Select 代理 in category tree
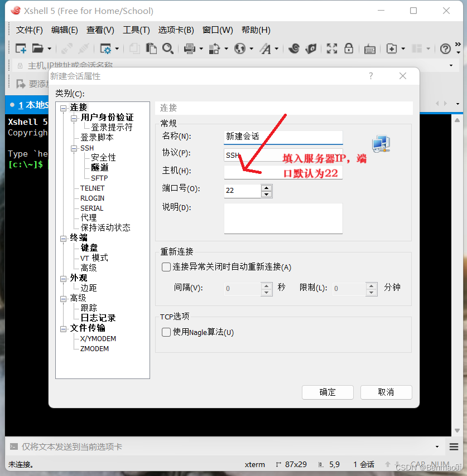Viewport: 467px width, 476px height. [88, 217]
